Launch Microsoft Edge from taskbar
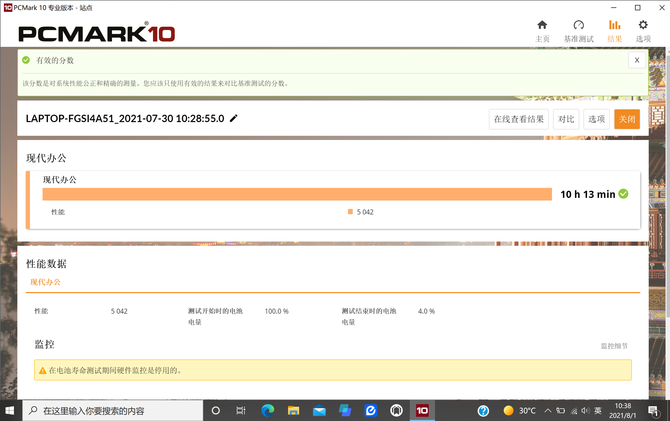The height and width of the screenshot is (421, 670). coord(268,411)
